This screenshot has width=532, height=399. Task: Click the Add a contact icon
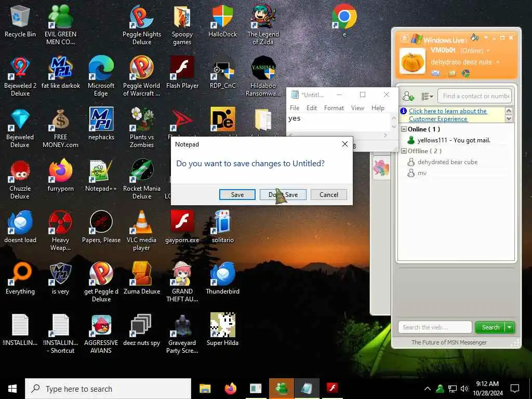tap(408, 96)
